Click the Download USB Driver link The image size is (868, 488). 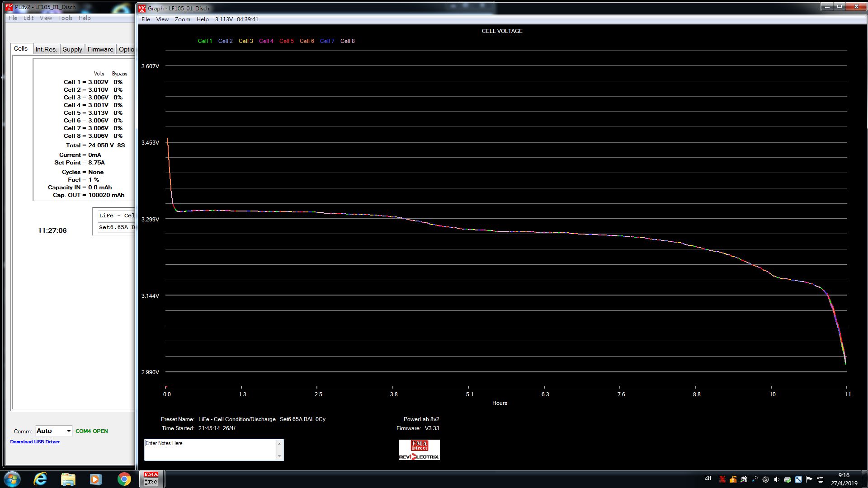tap(35, 442)
